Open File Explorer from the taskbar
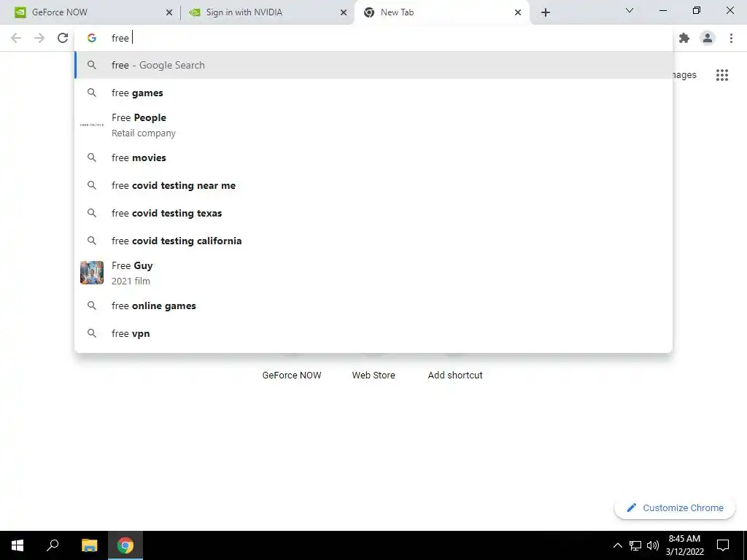The height and width of the screenshot is (560, 747). 90,545
